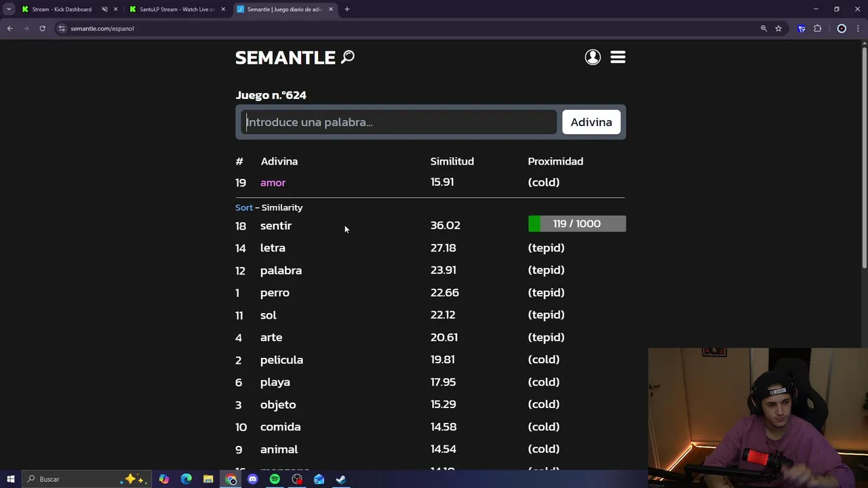The image size is (868, 488).
Task: Open OBS Studio from the taskbar
Action: point(297,479)
